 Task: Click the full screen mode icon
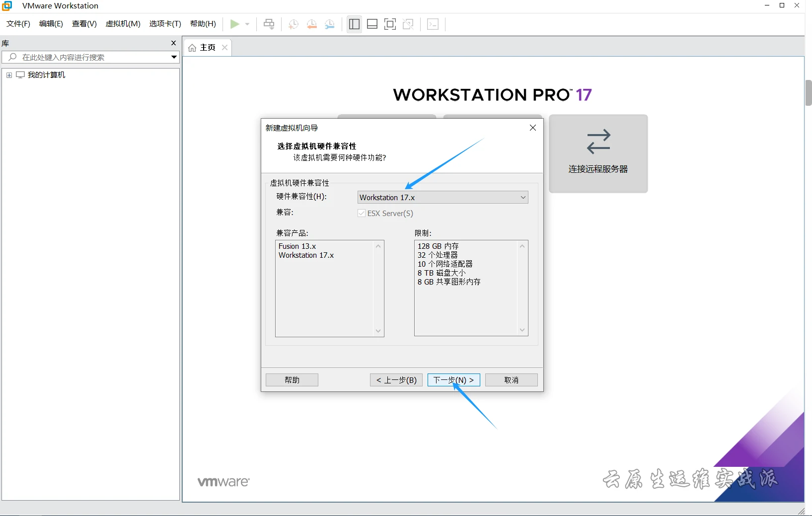(390, 24)
